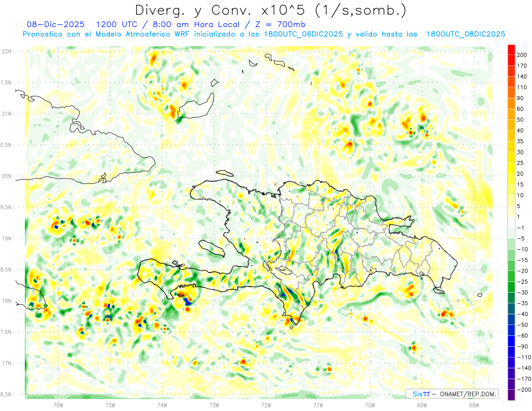Click the '50' color scale value
532x411 pixels.
point(520,120)
